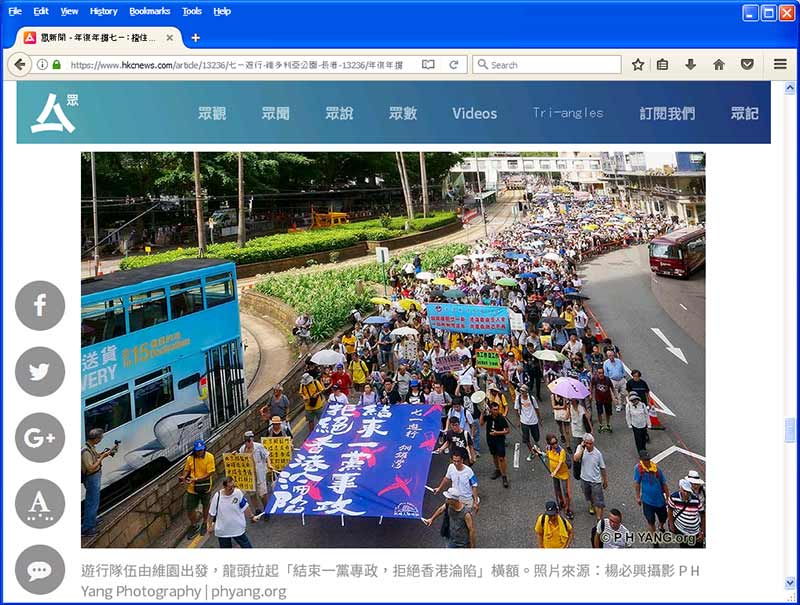
Task: Share article on Facebook
Action: pyautogui.click(x=40, y=306)
